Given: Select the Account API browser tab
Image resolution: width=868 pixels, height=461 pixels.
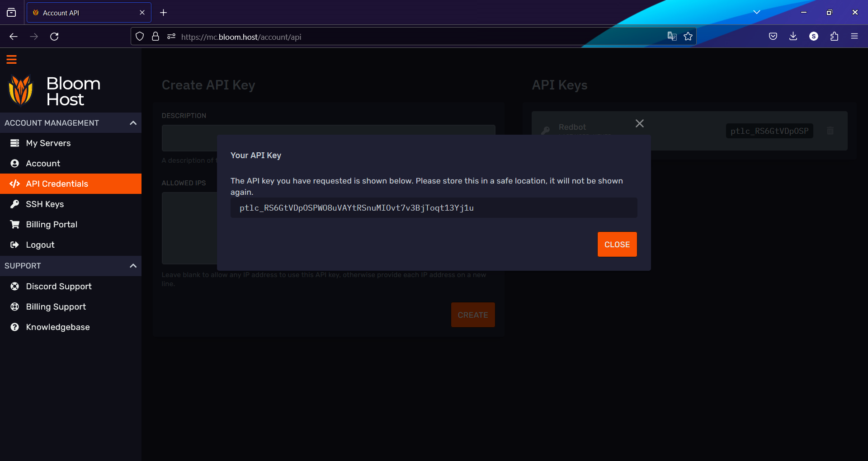Looking at the screenshot, I should coord(89,13).
